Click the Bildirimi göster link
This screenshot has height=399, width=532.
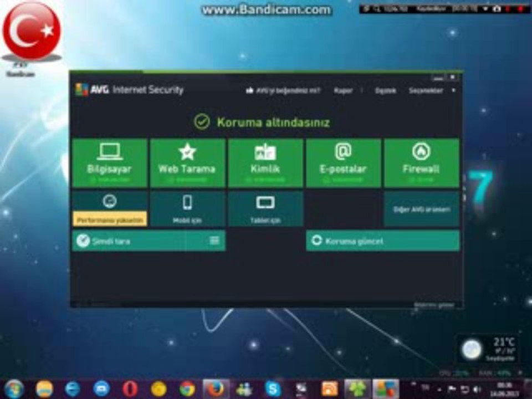(434, 305)
